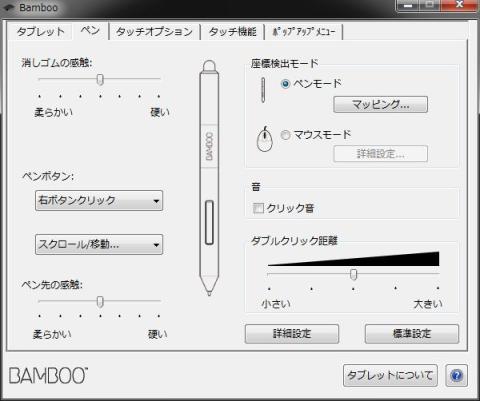
Task: Open the タッチ機能 tab
Action: tap(232, 32)
